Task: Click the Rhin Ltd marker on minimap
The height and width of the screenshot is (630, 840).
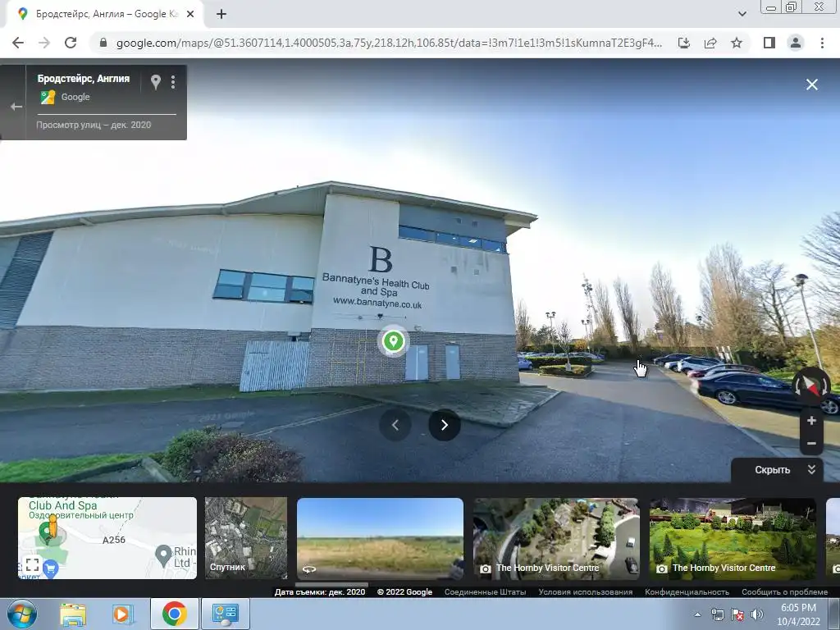Action: pyautogui.click(x=163, y=555)
